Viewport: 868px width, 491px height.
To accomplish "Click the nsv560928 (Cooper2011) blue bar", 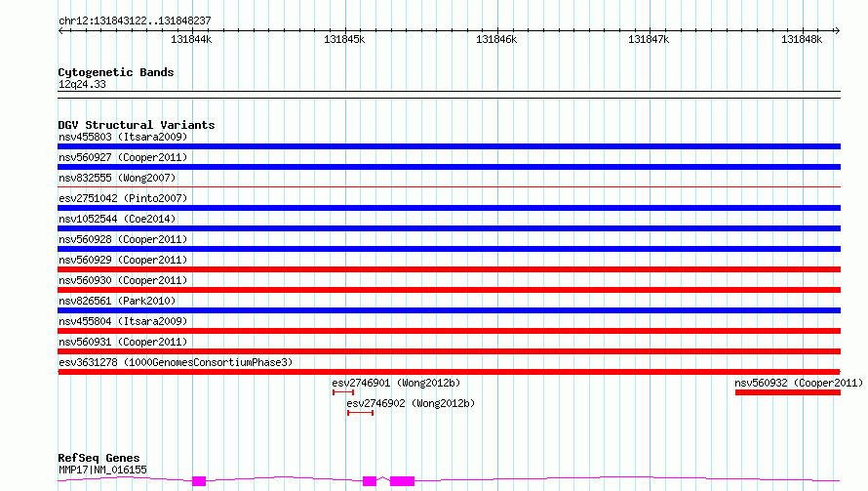I will 449,249.
